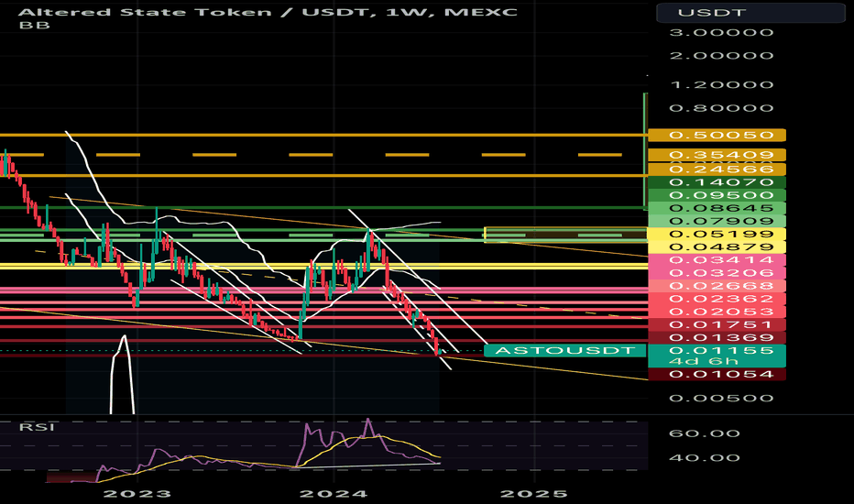This screenshot has height=504, width=854.
Task: Click the 0.09500 green price label
Action: point(717,195)
